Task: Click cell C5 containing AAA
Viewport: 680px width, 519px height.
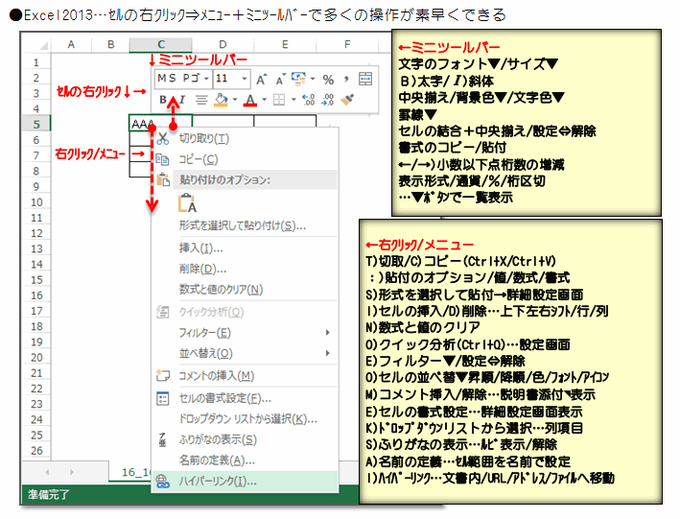Action: pyautogui.click(x=160, y=124)
